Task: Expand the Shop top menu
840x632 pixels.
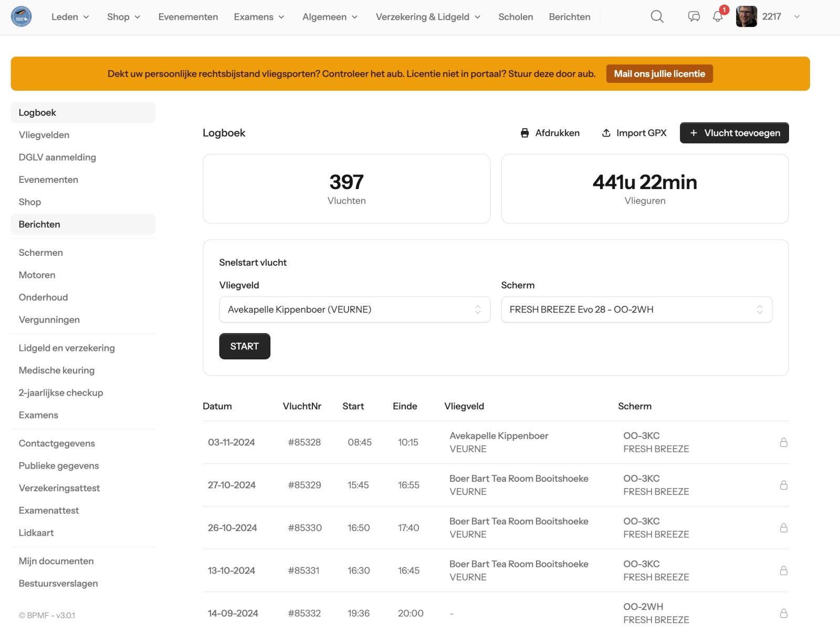Action: click(124, 17)
